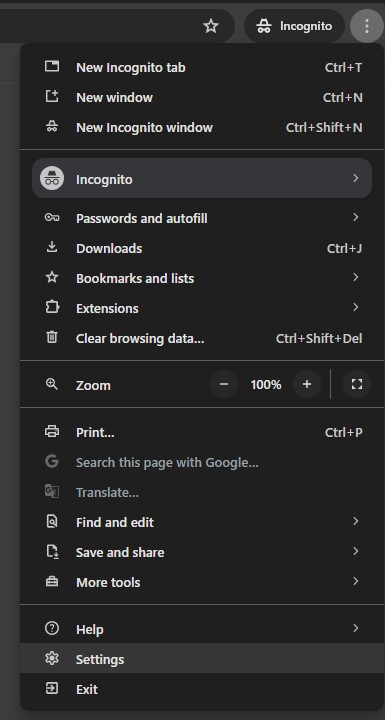Expand Passwords and autofill chevron
Viewport: 385px width, 720px height.
coord(356,217)
